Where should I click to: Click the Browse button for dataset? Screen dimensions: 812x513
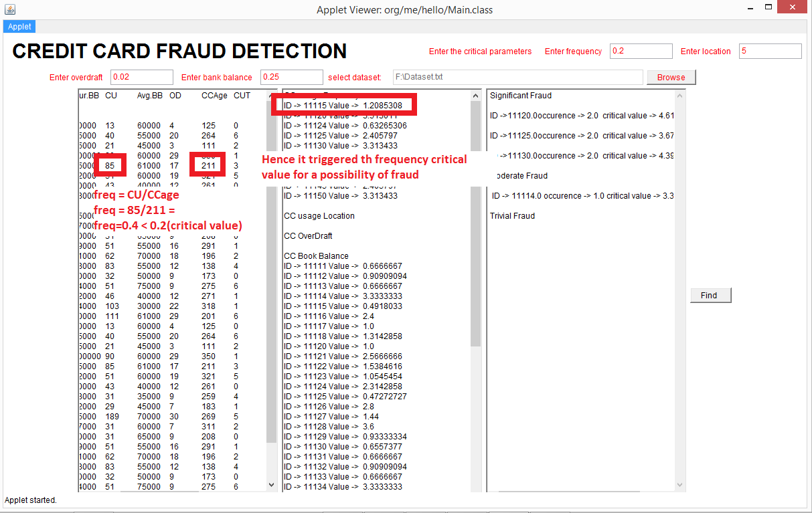click(x=671, y=77)
